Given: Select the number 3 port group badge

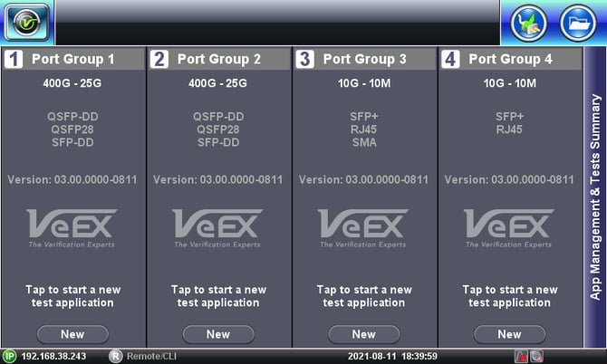Looking at the screenshot, I should click(x=304, y=59).
